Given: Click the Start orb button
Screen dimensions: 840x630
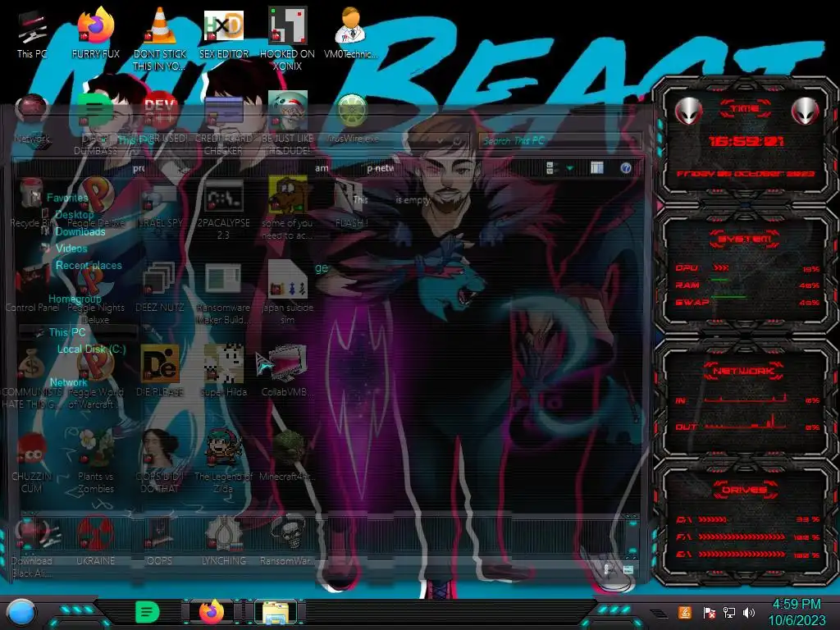Looking at the screenshot, I should pyautogui.click(x=21, y=613).
